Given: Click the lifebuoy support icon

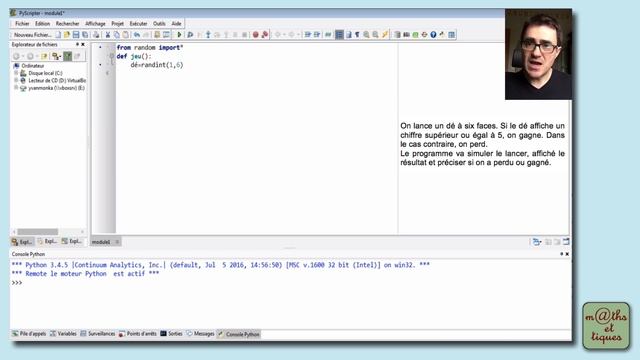Looking at the screenshot, I should (424, 35).
